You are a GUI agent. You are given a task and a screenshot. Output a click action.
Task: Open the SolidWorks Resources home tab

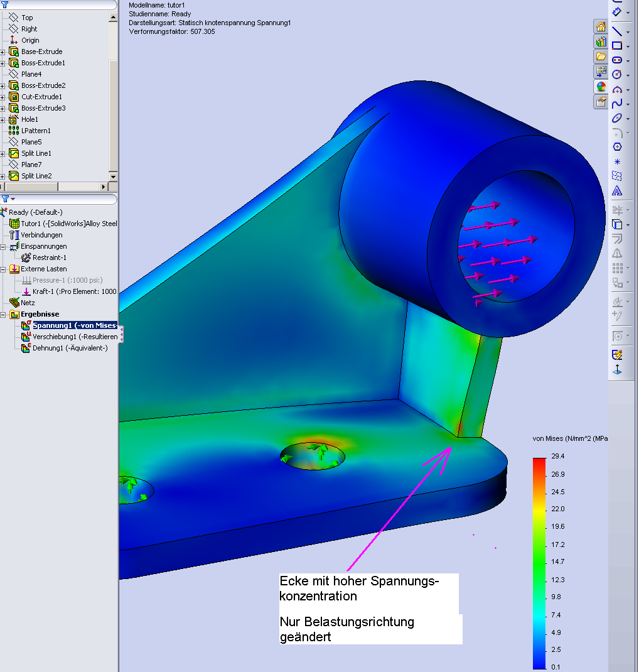pyautogui.click(x=601, y=27)
